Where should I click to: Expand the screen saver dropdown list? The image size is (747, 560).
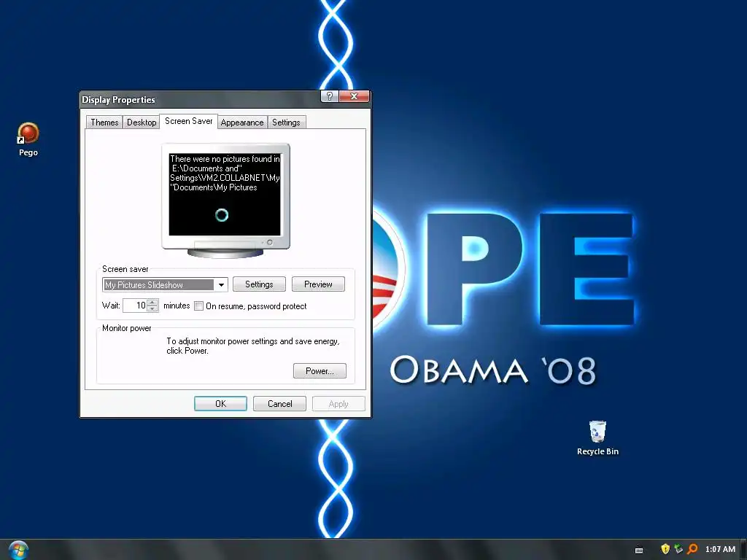point(221,285)
